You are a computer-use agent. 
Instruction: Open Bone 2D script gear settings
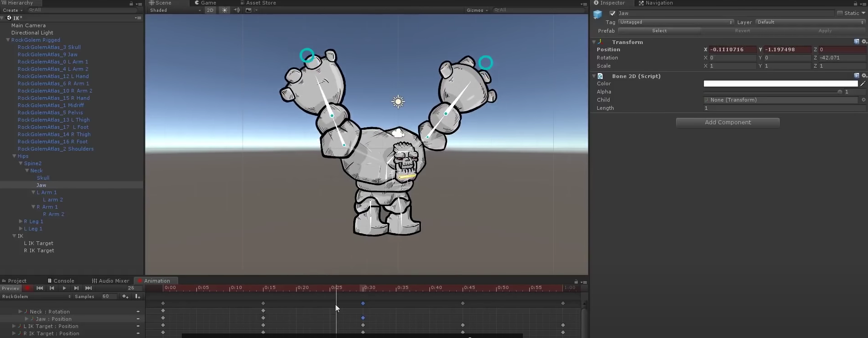(x=864, y=76)
